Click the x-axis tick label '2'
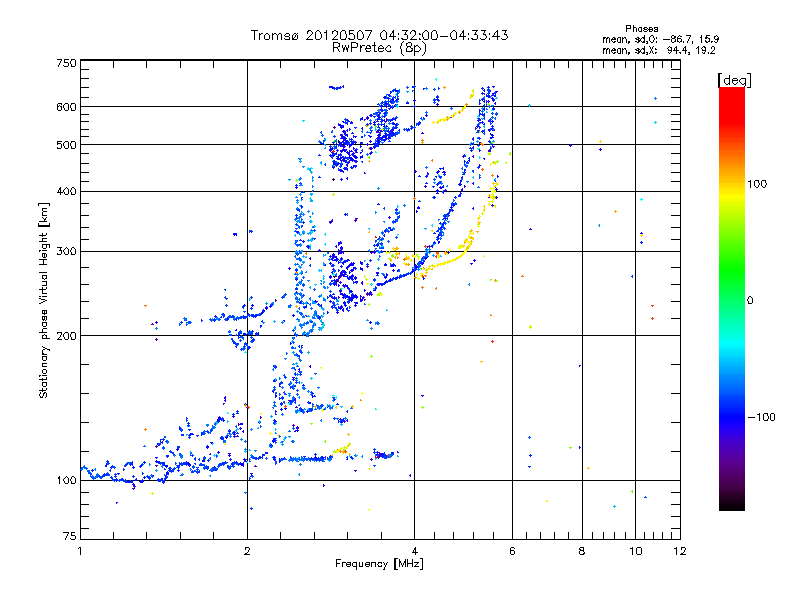This screenshot has height=600, width=800. [247, 551]
